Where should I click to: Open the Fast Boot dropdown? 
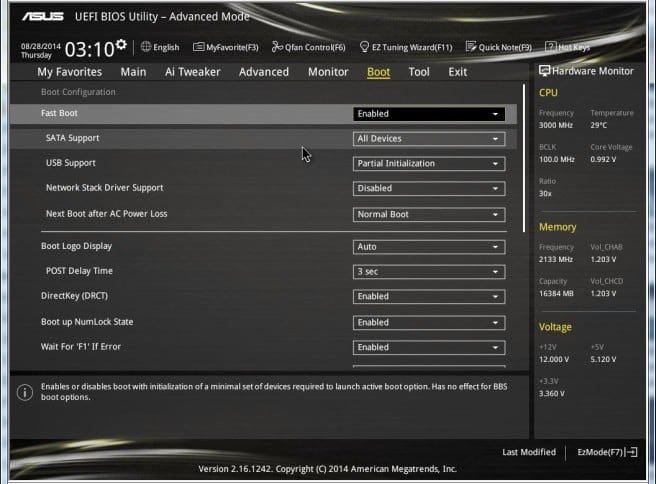429,114
